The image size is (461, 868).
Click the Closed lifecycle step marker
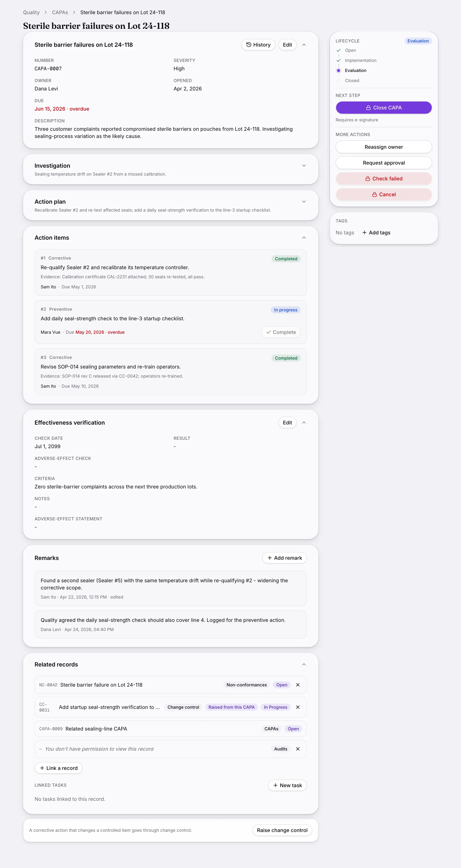point(339,81)
